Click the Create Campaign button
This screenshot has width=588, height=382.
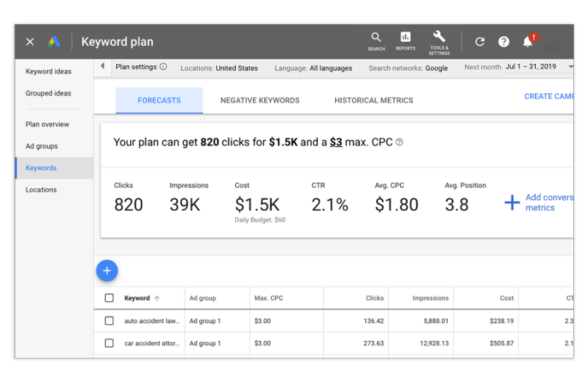tap(548, 96)
